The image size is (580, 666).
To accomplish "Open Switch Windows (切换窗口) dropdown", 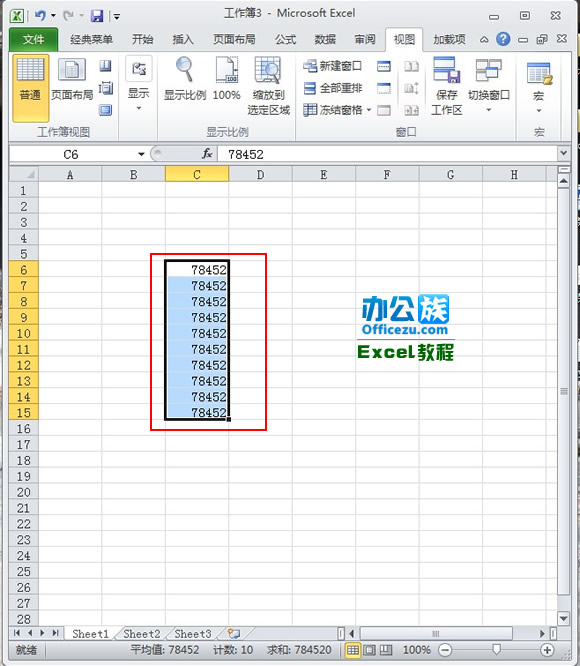I will pos(489,86).
